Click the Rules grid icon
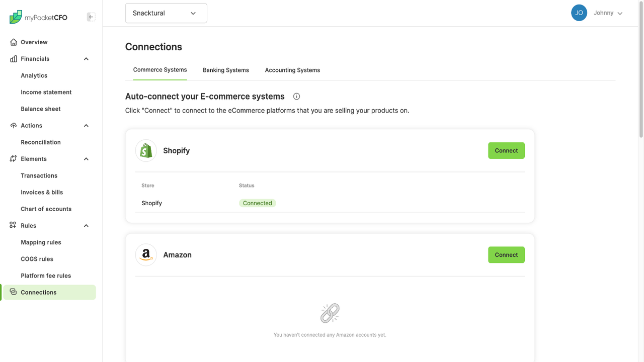Image resolution: width=644 pixels, height=362 pixels. (14, 226)
